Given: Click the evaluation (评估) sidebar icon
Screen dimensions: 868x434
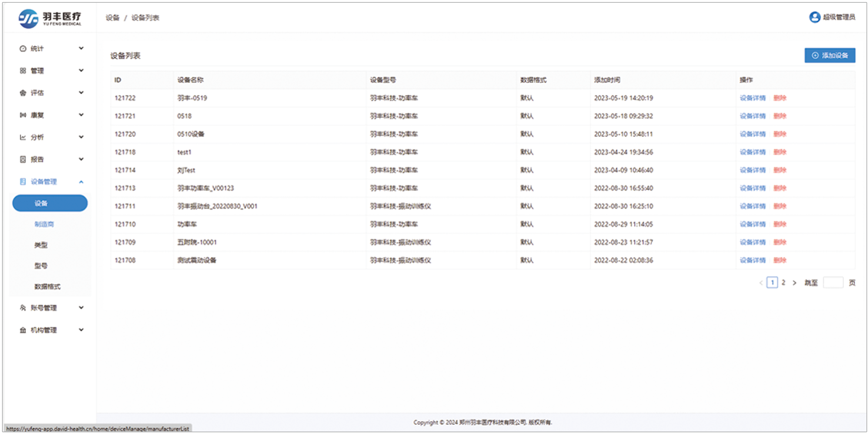Looking at the screenshot, I should (23, 93).
